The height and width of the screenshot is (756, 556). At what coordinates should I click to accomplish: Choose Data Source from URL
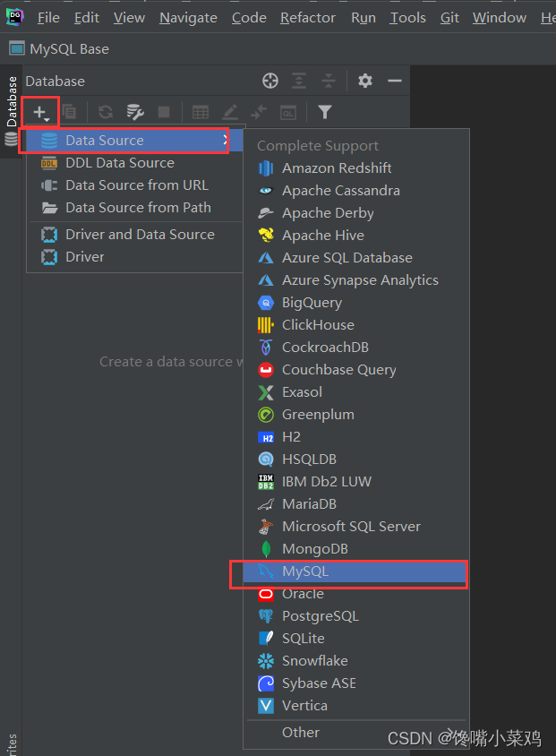pos(134,185)
